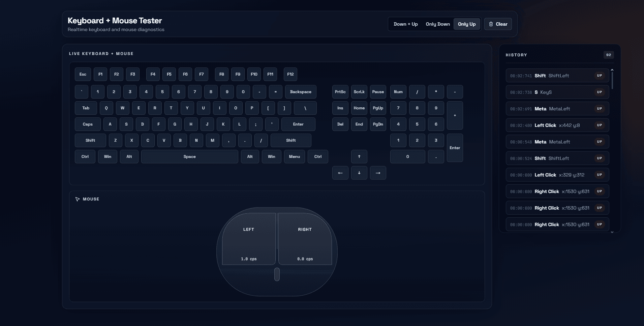This screenshot has width=644, height=326.
Task: Click the Q key
Action: (x=106, y=108)
